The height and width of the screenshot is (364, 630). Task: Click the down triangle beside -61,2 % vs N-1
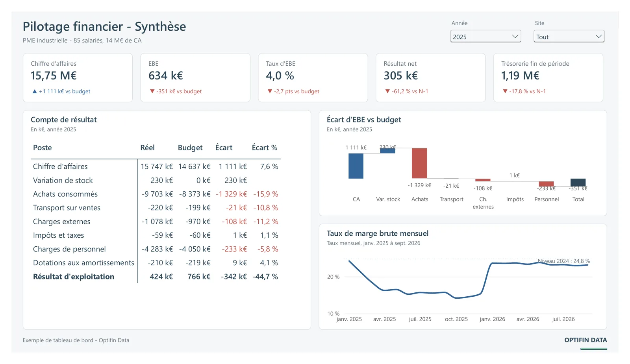tap(387, 91)
